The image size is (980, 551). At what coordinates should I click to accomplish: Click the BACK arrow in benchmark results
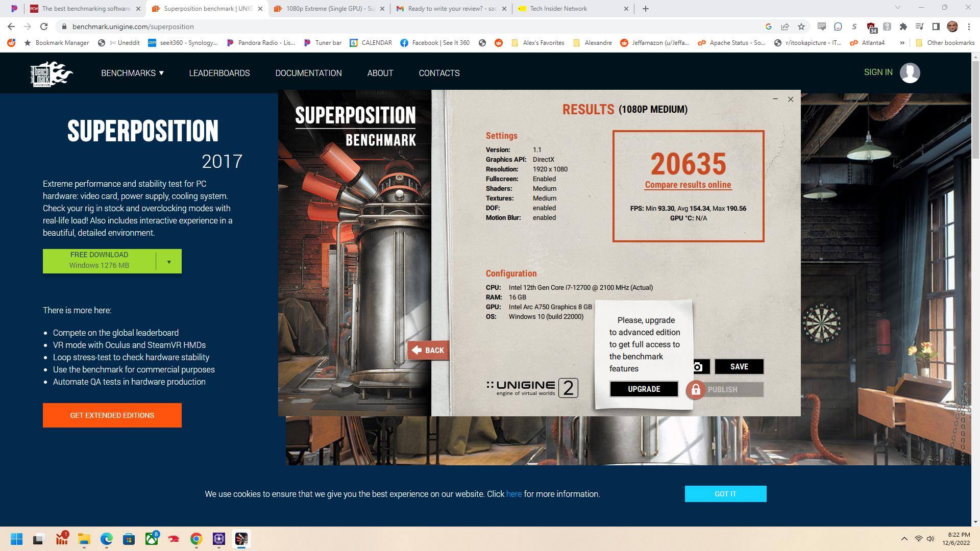(x=429, y=350)
